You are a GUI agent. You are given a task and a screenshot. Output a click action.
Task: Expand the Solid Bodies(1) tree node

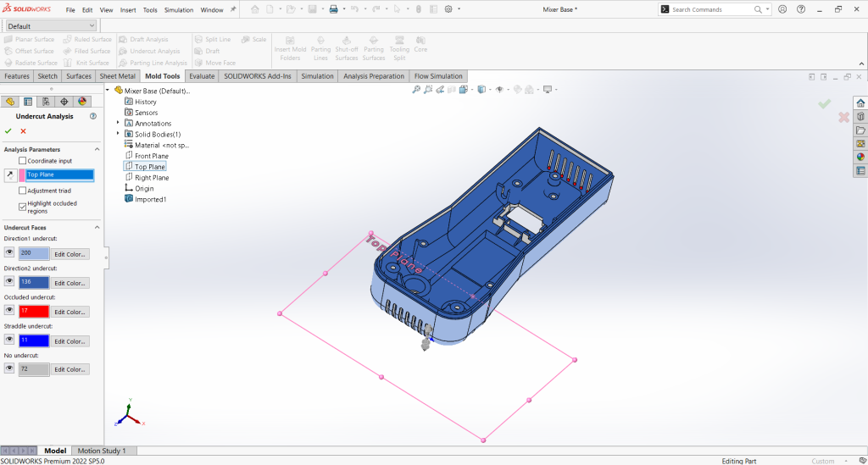(x=118, y=134)
